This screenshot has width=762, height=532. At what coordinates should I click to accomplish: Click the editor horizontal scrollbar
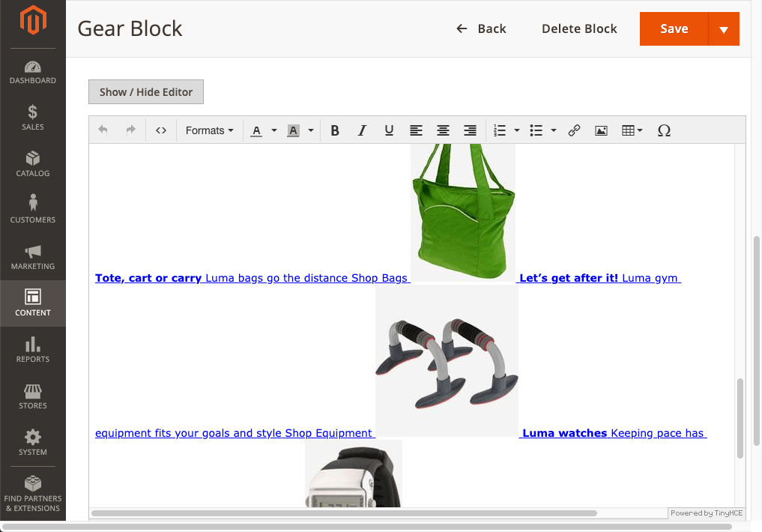[344, 513]
